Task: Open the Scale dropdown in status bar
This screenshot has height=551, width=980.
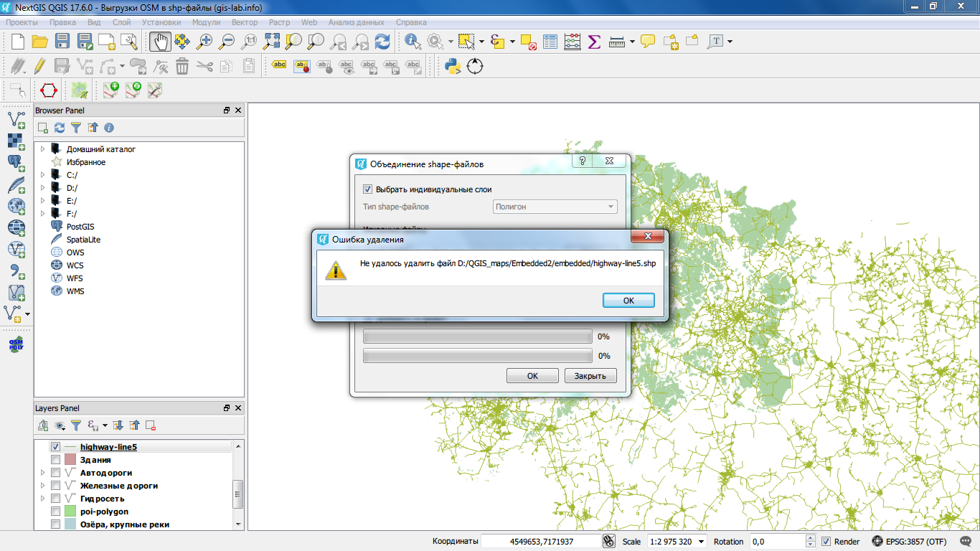Action: pyautogui.click(x=701, y=542)
